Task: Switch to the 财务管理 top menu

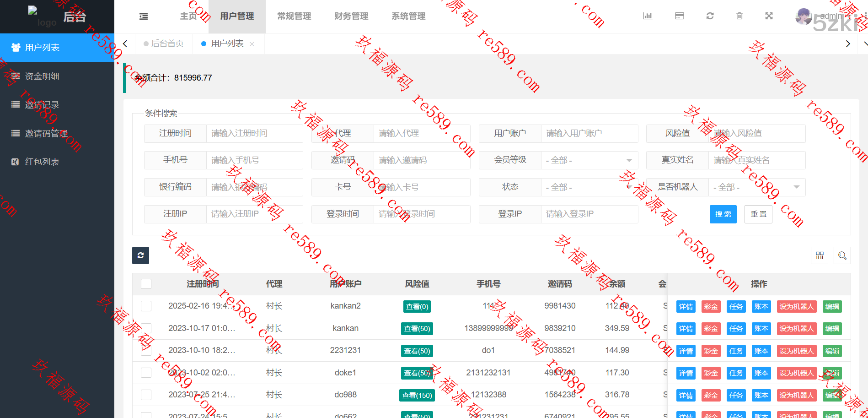Action: (x=351, y=16)
